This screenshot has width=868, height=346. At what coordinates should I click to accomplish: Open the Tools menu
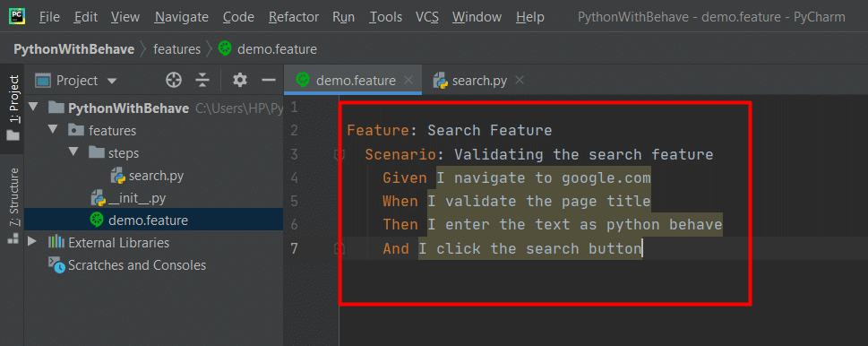386,17
